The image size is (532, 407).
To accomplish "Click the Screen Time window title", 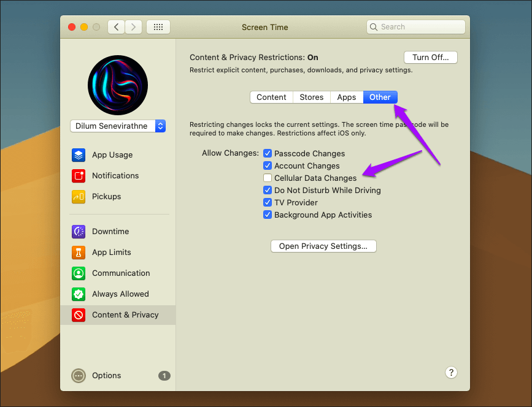I will coord(265,27).
